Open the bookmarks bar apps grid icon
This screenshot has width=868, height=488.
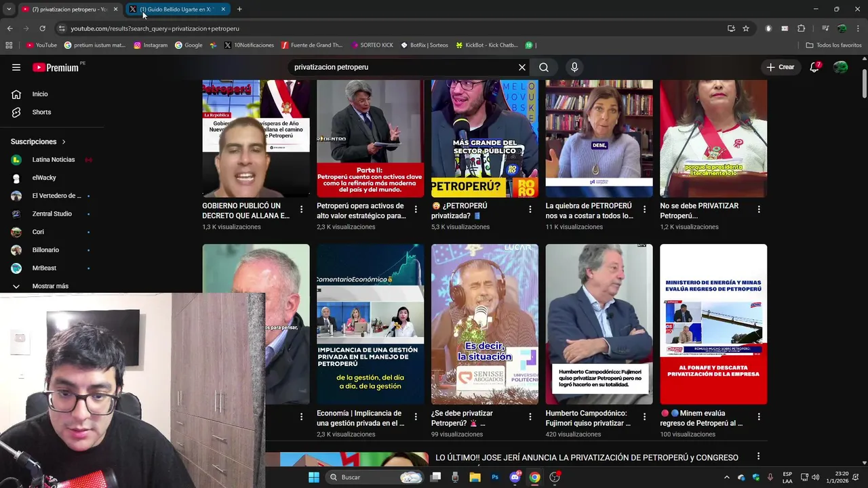pyautogui.click(x=9, y=45)
